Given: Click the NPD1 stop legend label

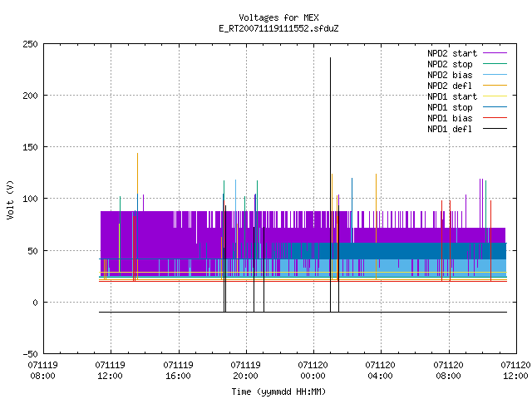Looking at the screenshot, I should 450,107.
